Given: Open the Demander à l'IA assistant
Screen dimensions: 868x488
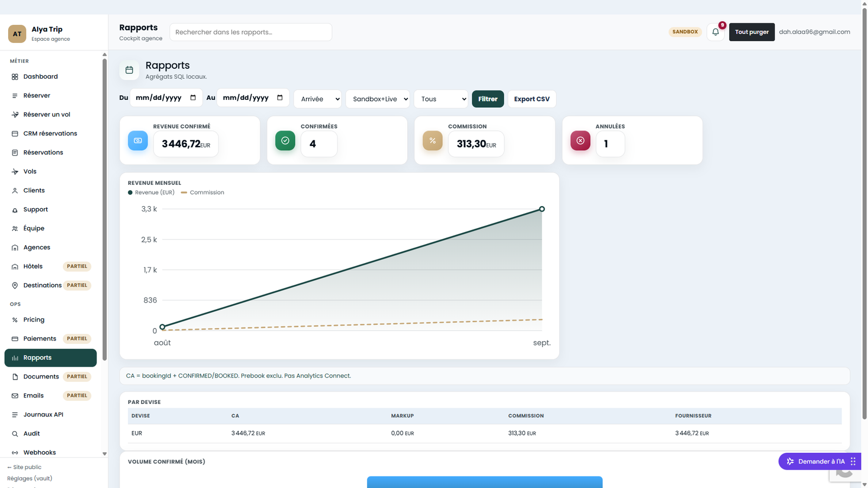Looking at the screenshot, I should [820, 461].
